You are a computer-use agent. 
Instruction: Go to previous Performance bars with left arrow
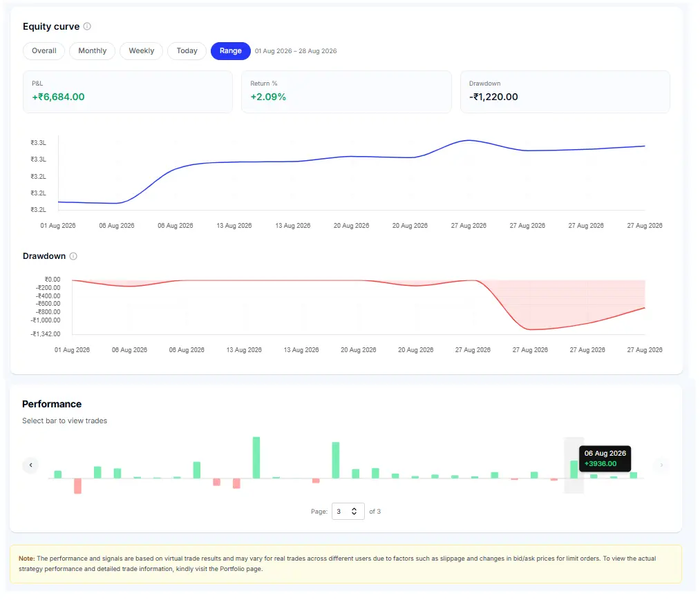(x=31, y=465)
